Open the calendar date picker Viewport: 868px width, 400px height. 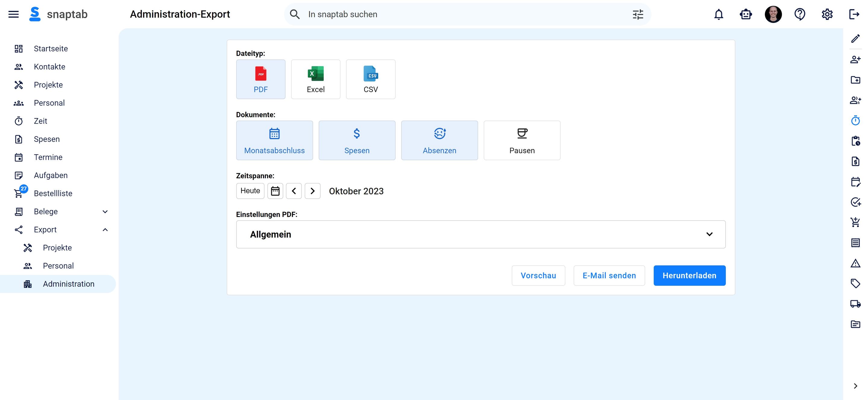pos(275,191)
